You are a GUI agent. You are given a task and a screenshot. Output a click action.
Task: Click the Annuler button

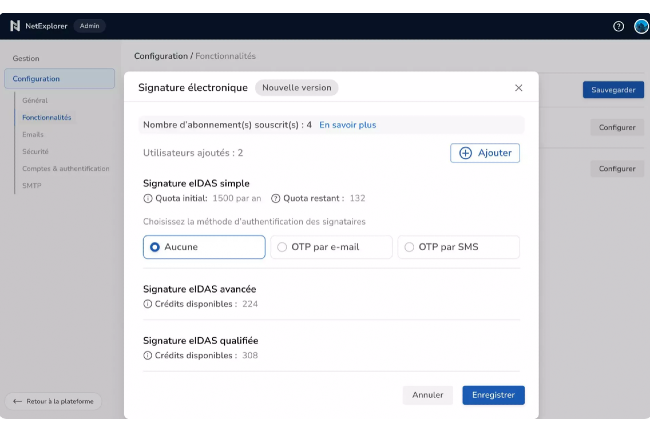pyautogui.click(x=428, y=395)
